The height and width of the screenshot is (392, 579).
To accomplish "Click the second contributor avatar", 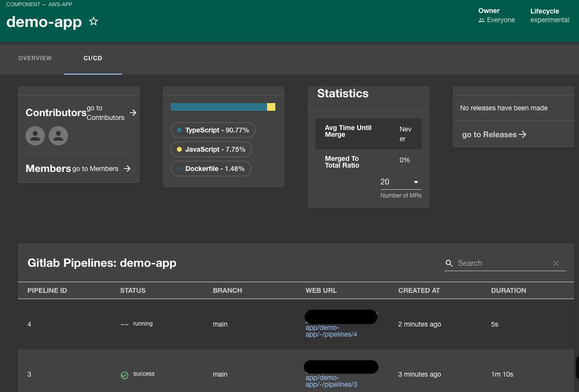I will tap(58, 136).
